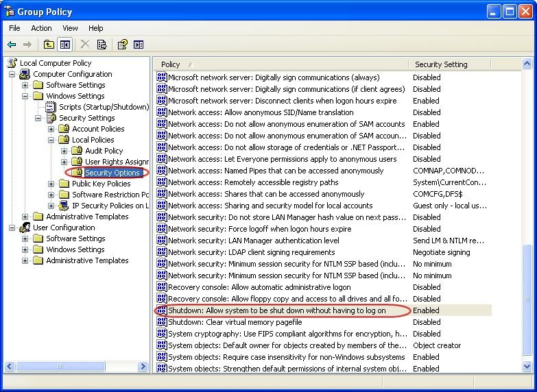Click the 'Negotiate signing' setting value
The width and height of the screenshot is (537, 392).
[441, 252]
